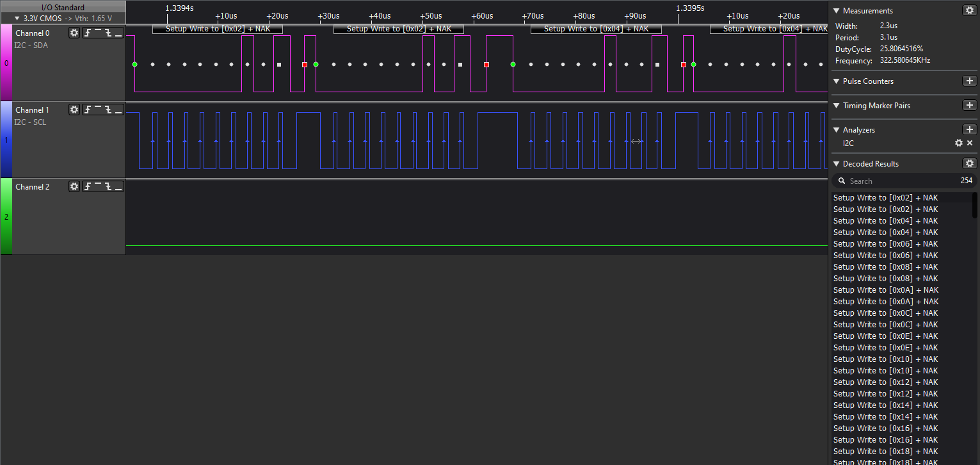Collapse the Decoded Results panel
The image size is (980, 465).
point(836,164)
